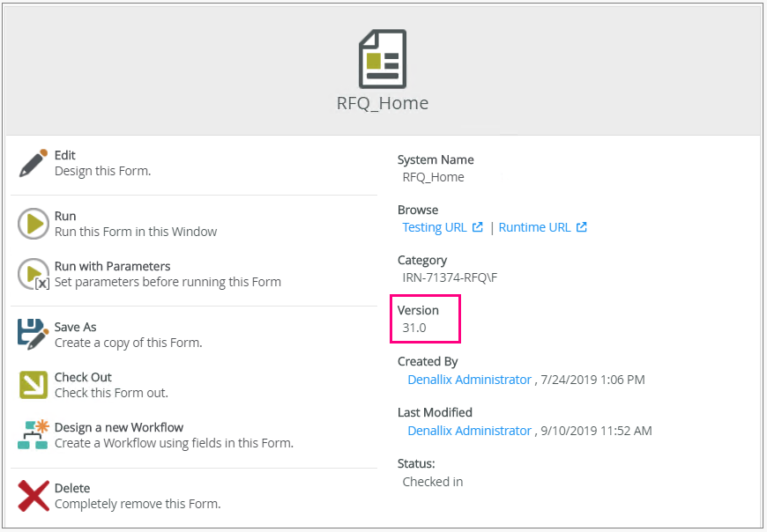The image size is (767, 532).
Task: Open the Testing URL link
Action: point(435,227)
